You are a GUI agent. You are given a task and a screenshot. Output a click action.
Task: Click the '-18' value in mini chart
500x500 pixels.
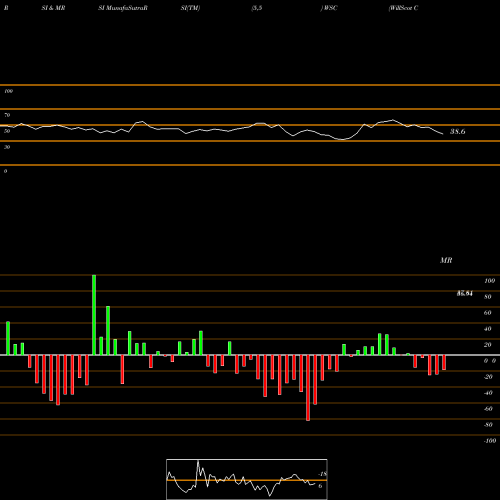[322, 474]
